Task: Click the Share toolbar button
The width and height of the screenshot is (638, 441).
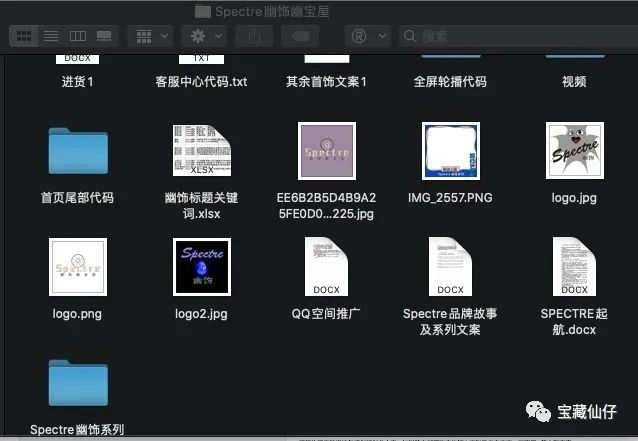Action: point(254,36)
